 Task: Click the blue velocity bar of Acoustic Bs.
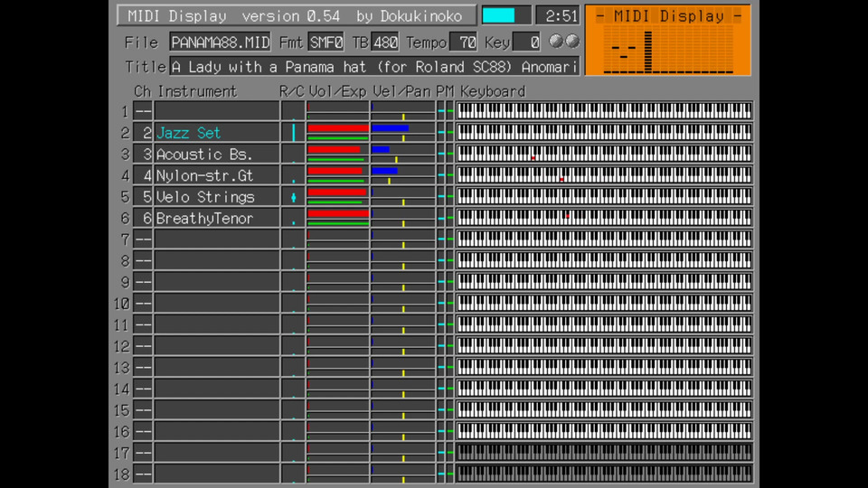(x=381, y=149)
